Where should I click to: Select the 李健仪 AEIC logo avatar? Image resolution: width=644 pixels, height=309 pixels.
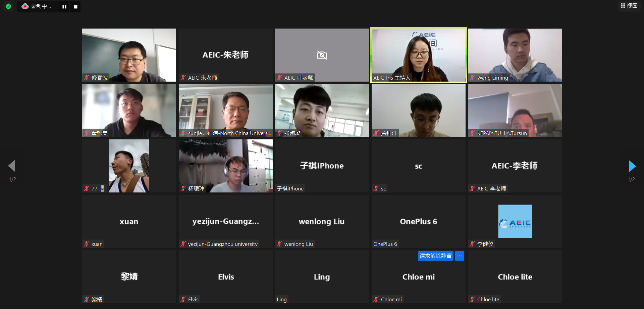point(515,221)
